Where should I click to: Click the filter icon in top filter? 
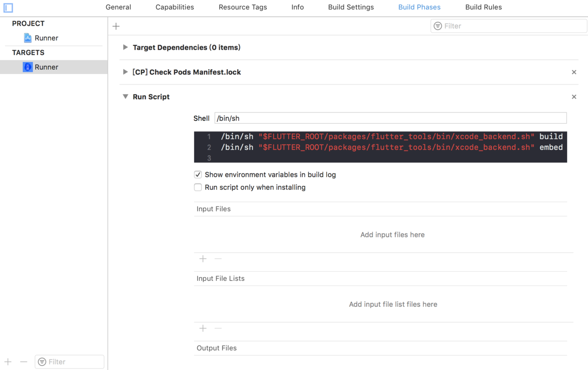coord(438,26)
